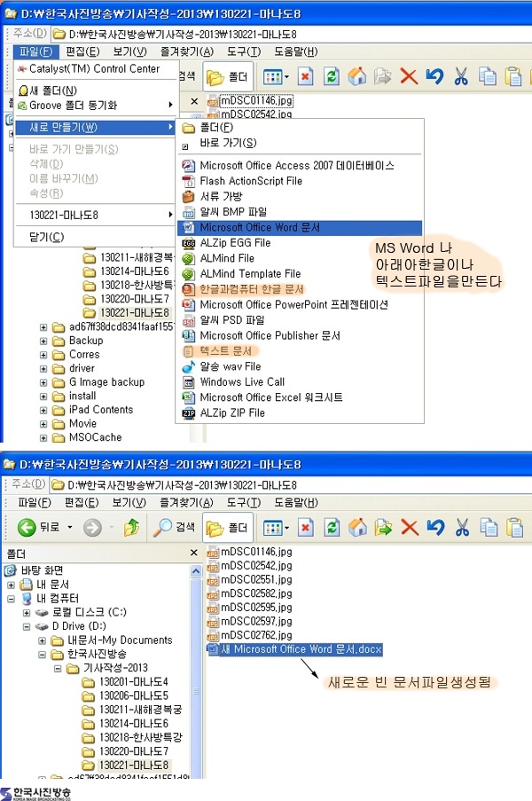The image size is (532, 801).
Task: Click the green Refresh icon in lower toolbar
Action: 332,527
